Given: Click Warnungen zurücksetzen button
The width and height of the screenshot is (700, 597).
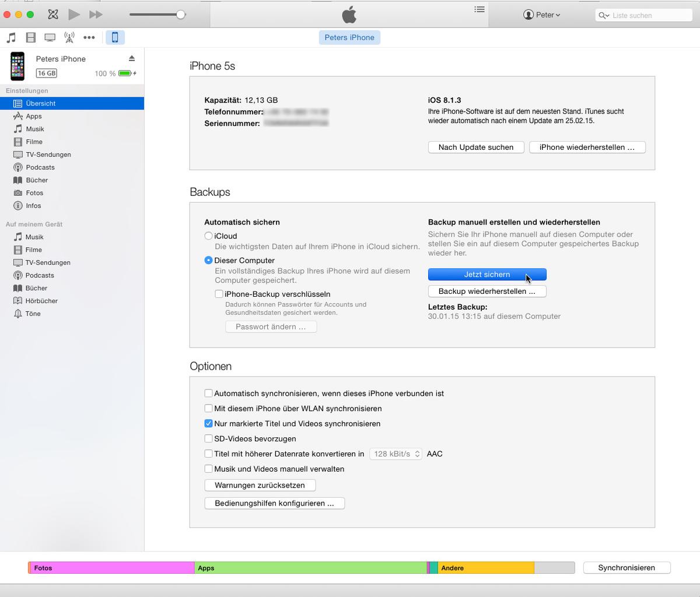Looking at the screenshot, I should tap(260, 485).
